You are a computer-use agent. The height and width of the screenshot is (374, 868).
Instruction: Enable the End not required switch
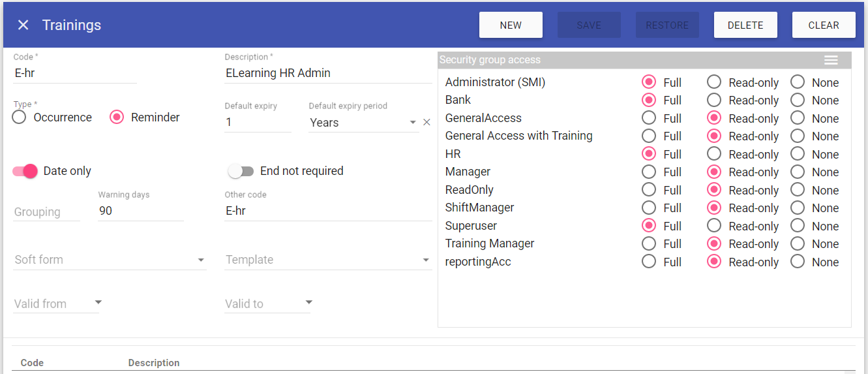(241, 171)
